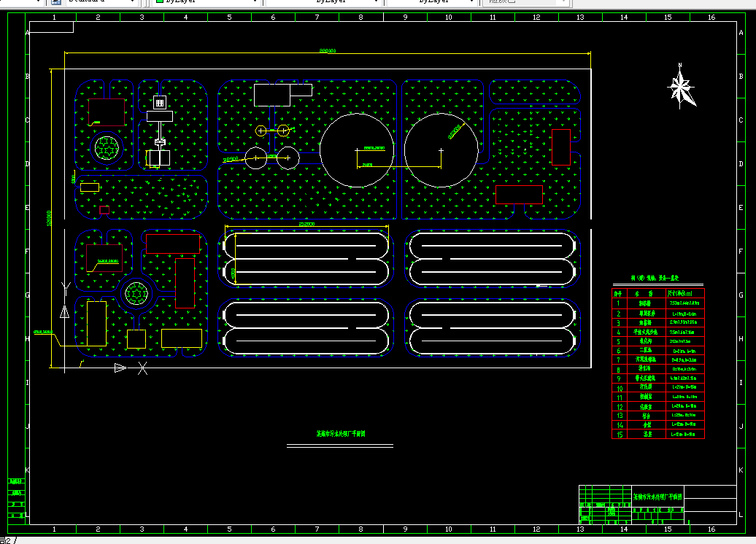Open the green ByLayer color dropdown
This screenshot has width=756, height=544.
click(x=207, y=2)
